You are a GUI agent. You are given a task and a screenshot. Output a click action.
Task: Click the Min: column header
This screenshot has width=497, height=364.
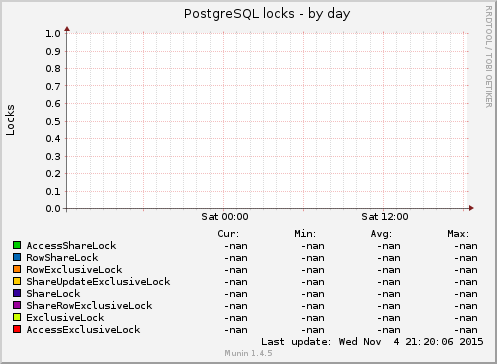point(305,234)
